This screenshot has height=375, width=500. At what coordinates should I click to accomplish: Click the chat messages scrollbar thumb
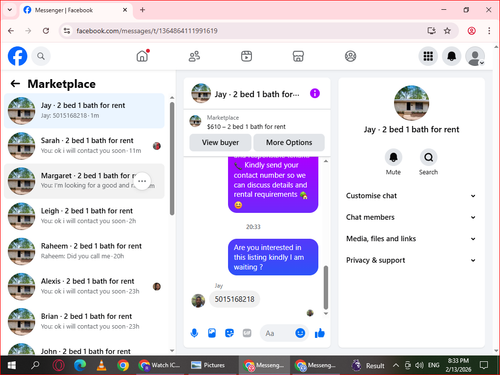326,287
